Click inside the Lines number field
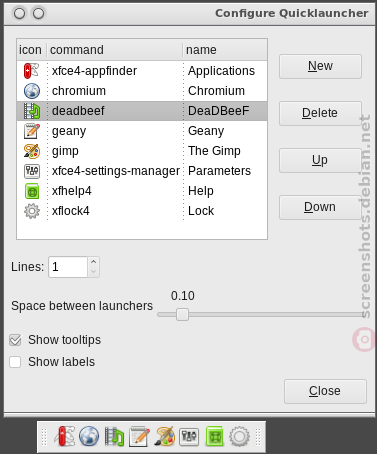The width and height of the screenshot is (377, 454). 68,267
